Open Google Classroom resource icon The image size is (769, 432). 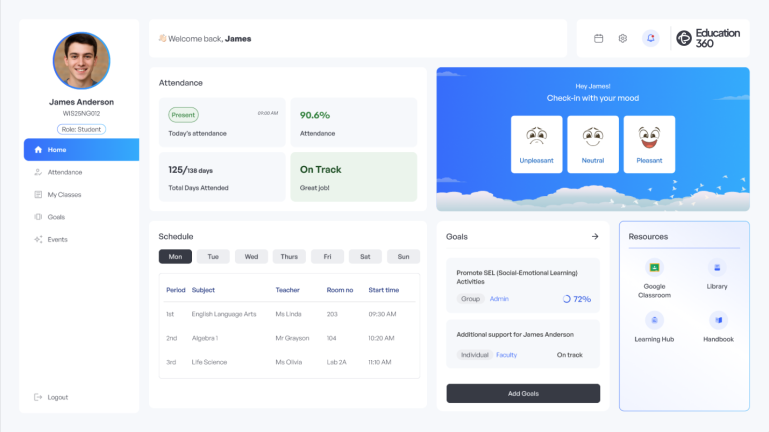pyautogui.click(x=654, y=268)
